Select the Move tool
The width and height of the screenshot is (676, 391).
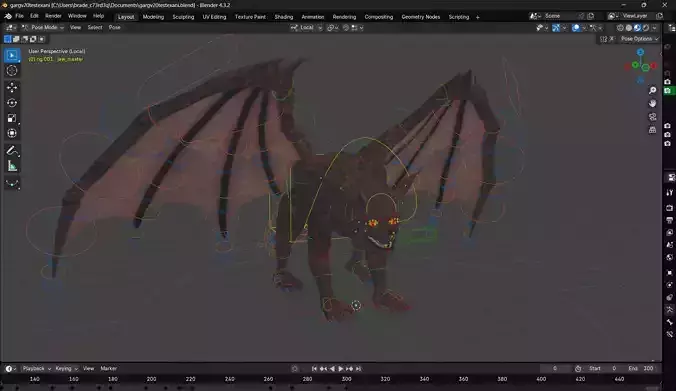tap(12, 88)
